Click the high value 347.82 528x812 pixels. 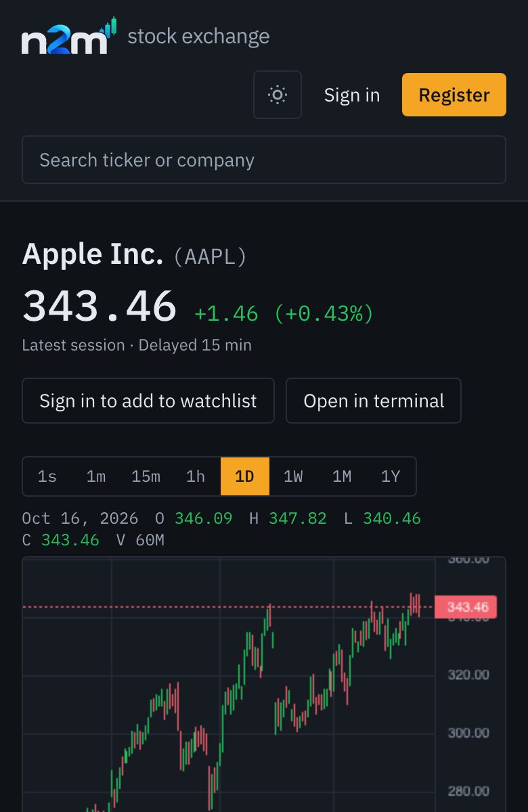[298, 518]
